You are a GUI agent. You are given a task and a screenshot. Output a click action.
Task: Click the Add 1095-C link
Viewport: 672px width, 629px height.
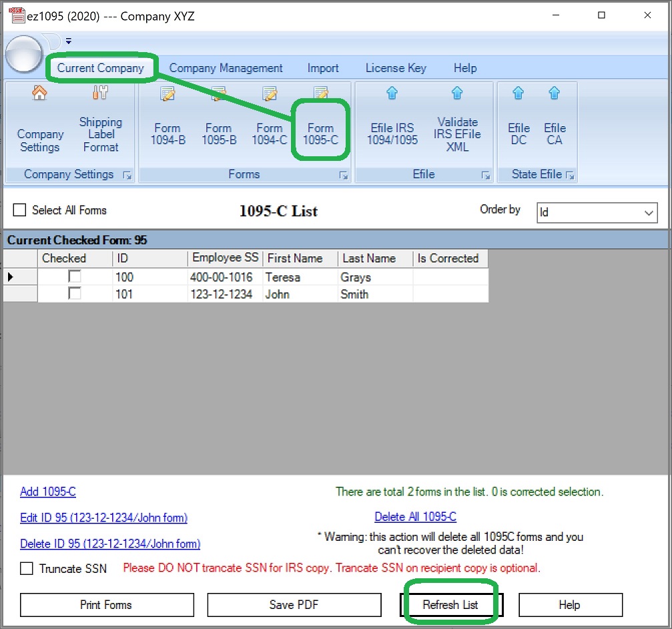click(47, 491)
